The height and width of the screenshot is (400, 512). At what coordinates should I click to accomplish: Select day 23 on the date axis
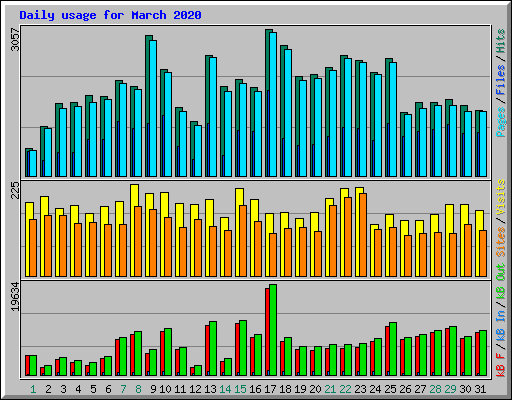pyautogui.click(x=360, y=389)
